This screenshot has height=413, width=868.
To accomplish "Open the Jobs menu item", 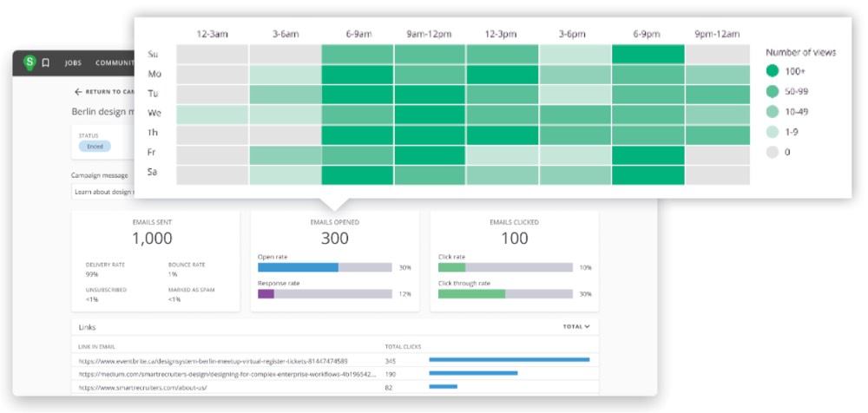I will click(x=73, y=63).
